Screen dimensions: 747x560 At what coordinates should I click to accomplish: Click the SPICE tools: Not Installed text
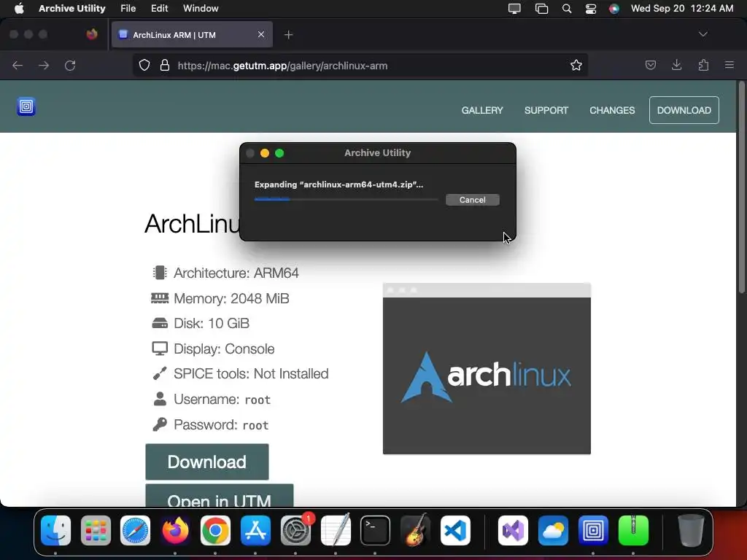tap(251, 374)
